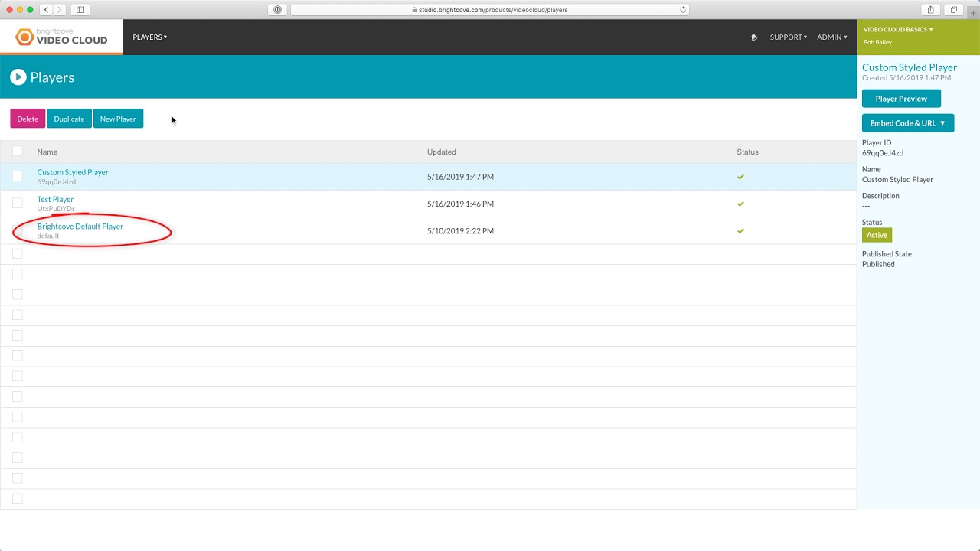Click the Bob Bailey user name
980x551 pixels.
tap(877, 42)
